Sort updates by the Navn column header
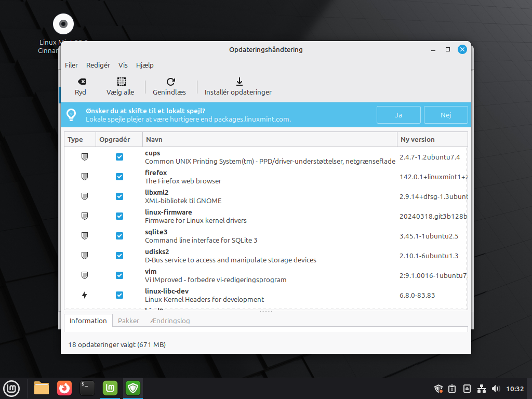 pyautogui.click(x=154, y=139)
